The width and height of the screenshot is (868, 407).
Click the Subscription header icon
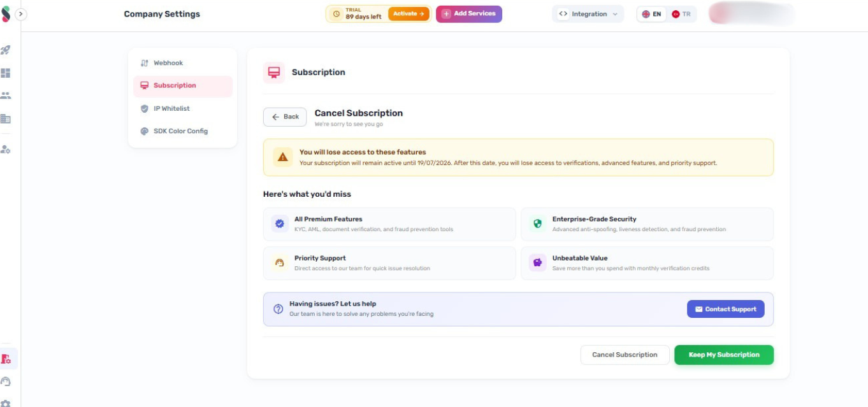pos(274,73)
